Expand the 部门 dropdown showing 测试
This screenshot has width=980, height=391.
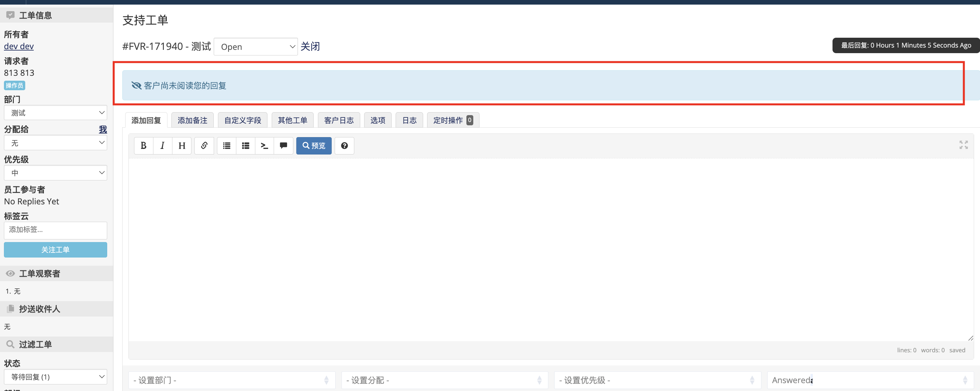click(x=55, y=113)
